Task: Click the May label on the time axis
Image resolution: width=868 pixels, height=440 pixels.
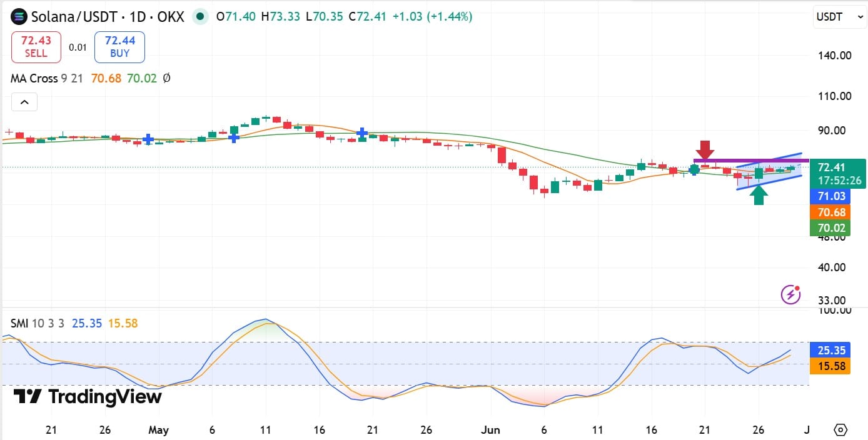Action: (159, 430)
